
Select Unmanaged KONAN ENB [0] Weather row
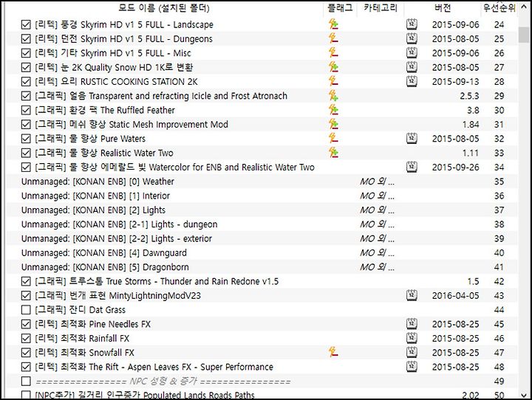point(262,182)
